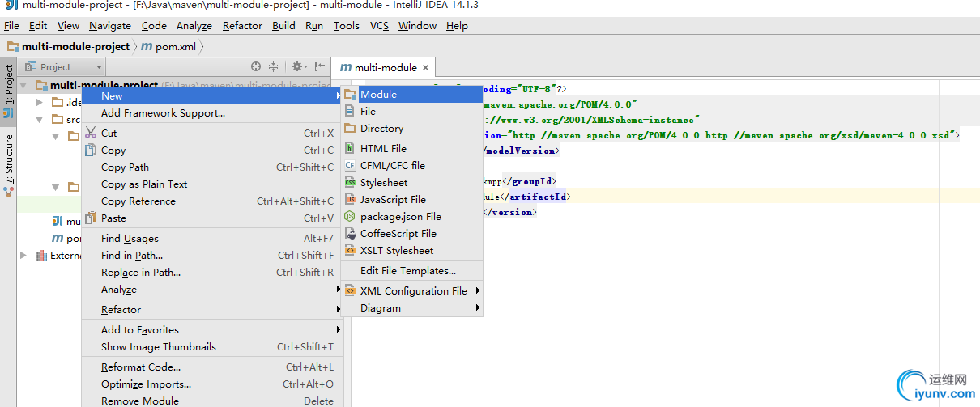Choose Remove Module

212,401
